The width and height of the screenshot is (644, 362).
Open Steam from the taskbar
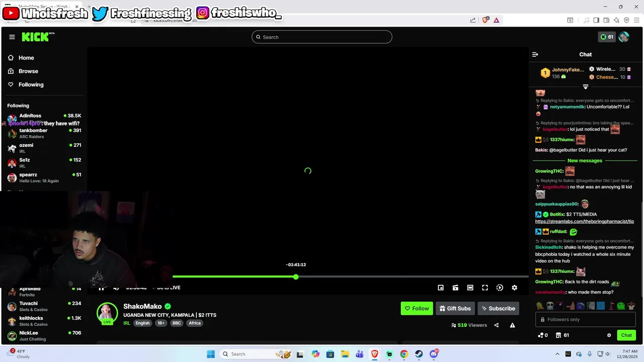click(419, 354)
